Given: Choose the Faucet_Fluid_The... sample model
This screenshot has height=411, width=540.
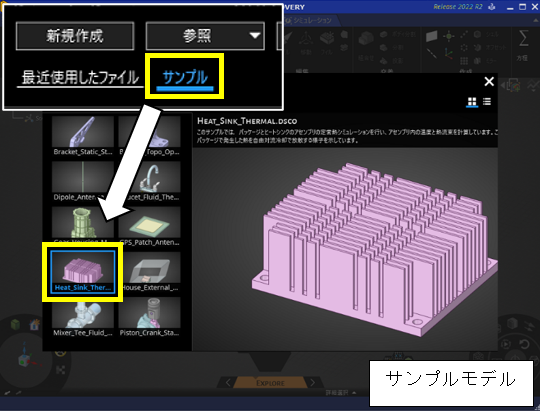Looking at the screenshot, I should [x=149, y=182].
